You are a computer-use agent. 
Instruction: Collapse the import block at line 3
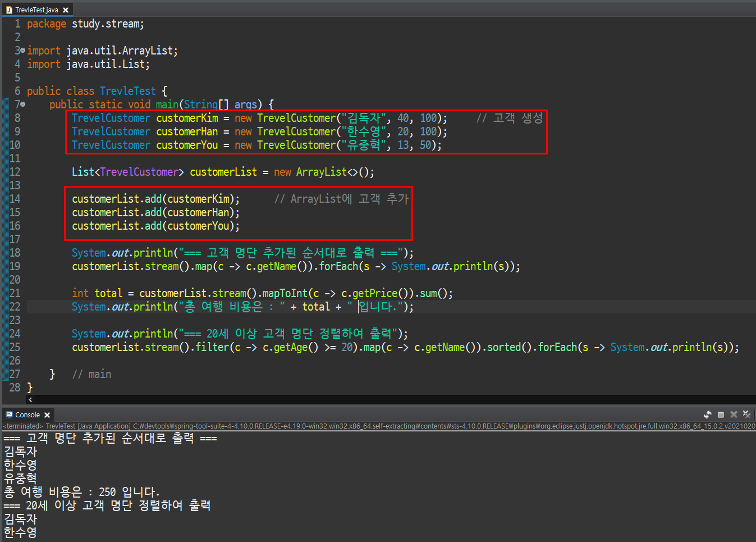point(22,51)
